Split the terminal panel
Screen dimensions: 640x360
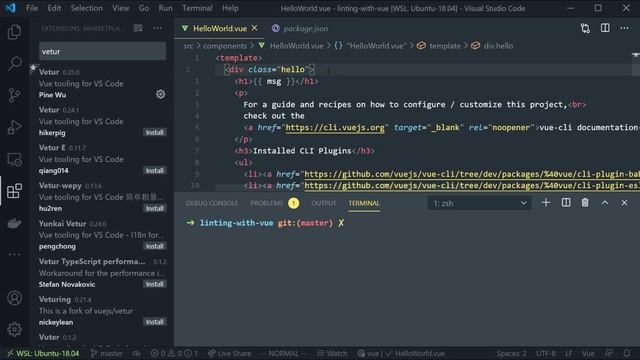(x=566, y=203)
